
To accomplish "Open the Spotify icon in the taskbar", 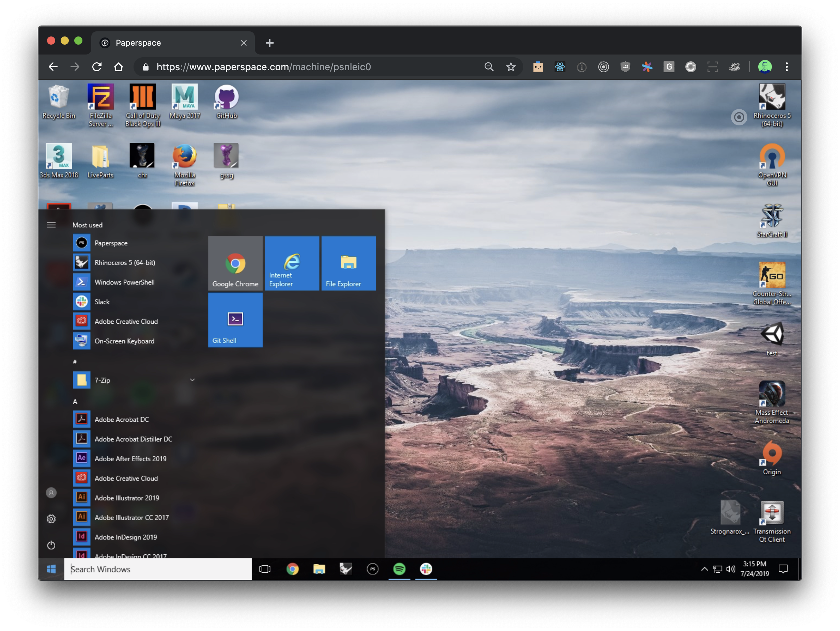I will pos(399,569).
